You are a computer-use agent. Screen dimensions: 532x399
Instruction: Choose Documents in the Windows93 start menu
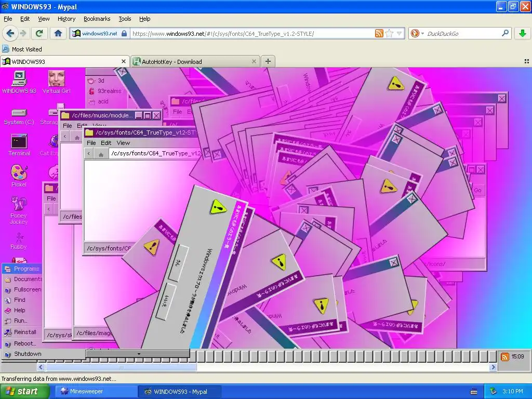pos(22,279)
